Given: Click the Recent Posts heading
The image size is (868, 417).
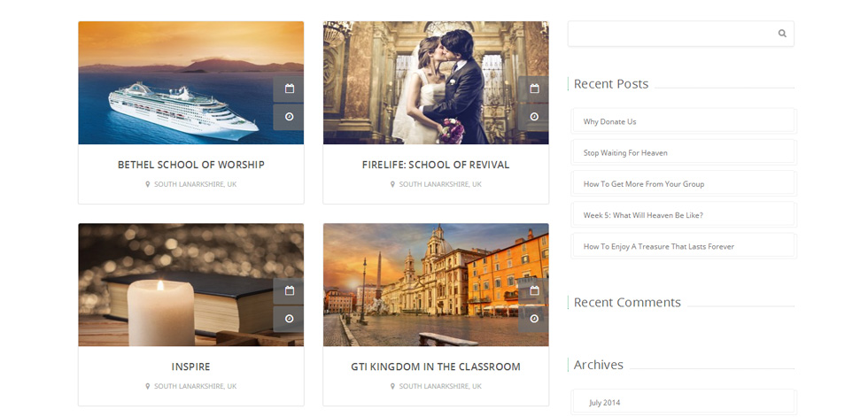Looking at the screenshot, I should tap(610, 84).
